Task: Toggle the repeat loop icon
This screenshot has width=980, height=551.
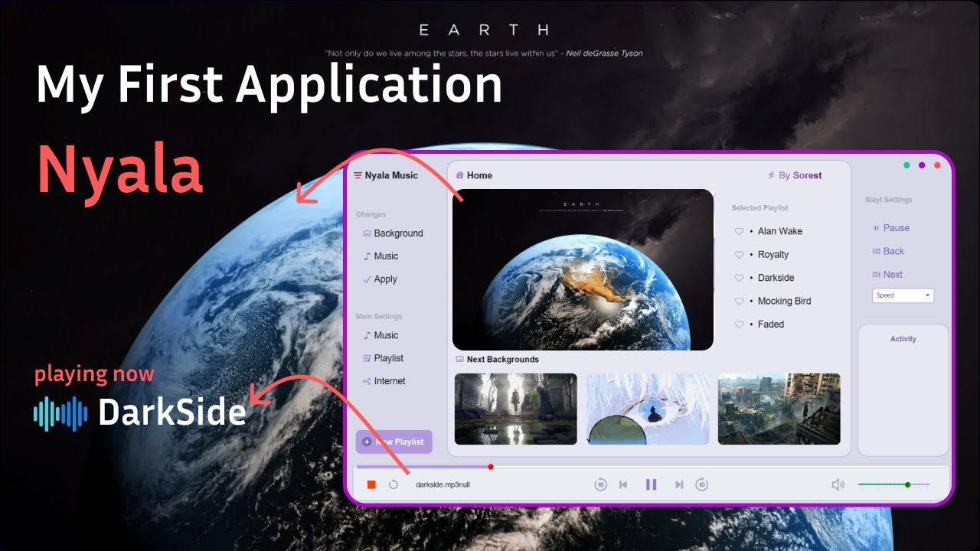Action: click(394, 484)
